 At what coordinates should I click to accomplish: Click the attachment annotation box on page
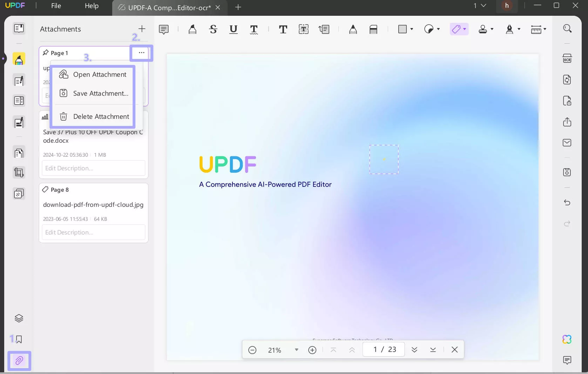coord(384,159)
